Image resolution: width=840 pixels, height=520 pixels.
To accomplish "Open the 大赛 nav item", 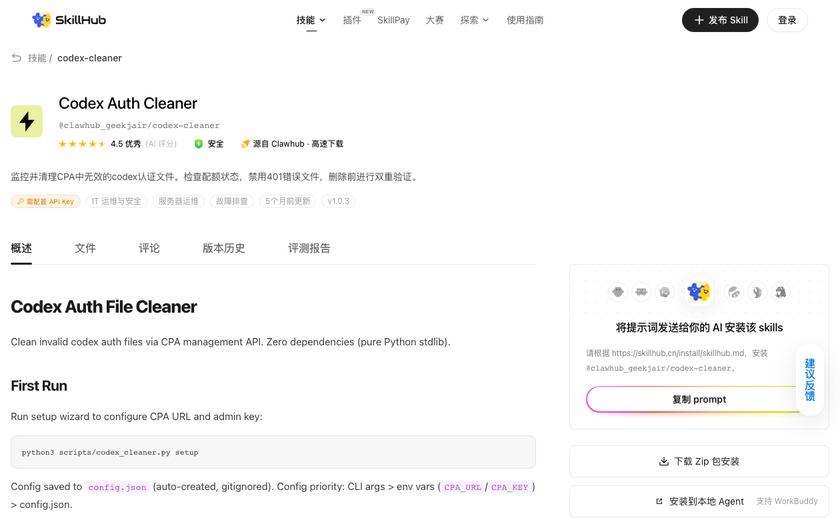I will [x=434, y=20].
